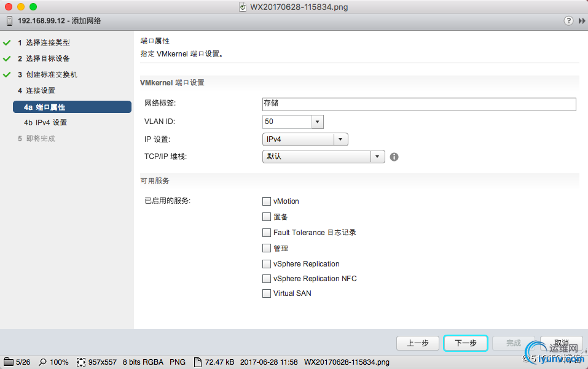Click the 5/26 image counter

click(x=23, y=362)
